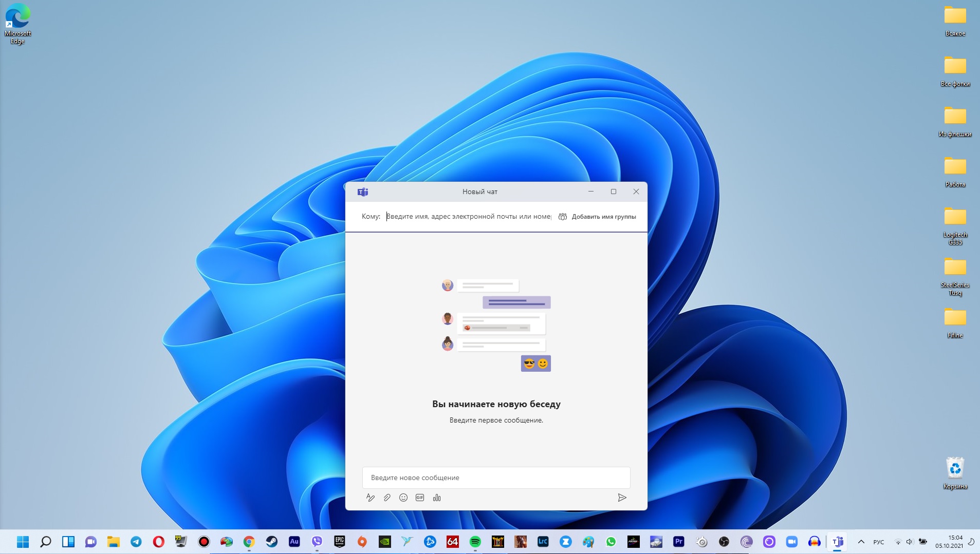Click the Teams logo in the title bar

pos(363,192)
